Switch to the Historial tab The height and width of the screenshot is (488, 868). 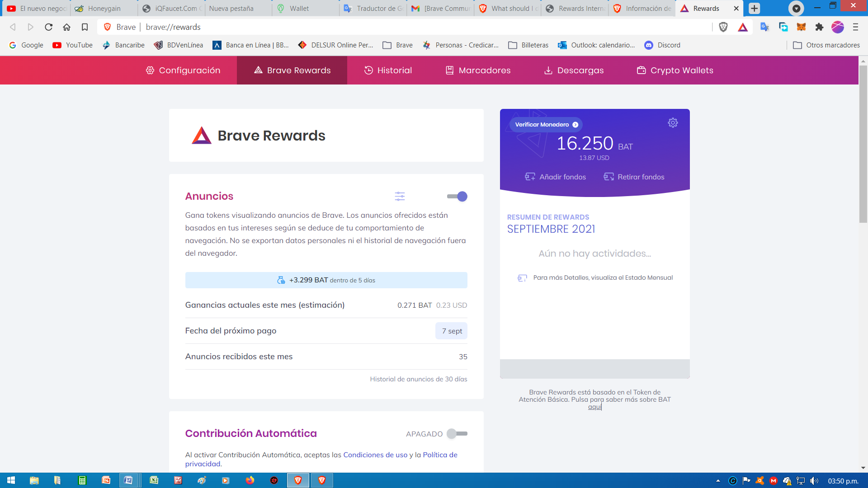pyautogui.click(x=388, y=70)
